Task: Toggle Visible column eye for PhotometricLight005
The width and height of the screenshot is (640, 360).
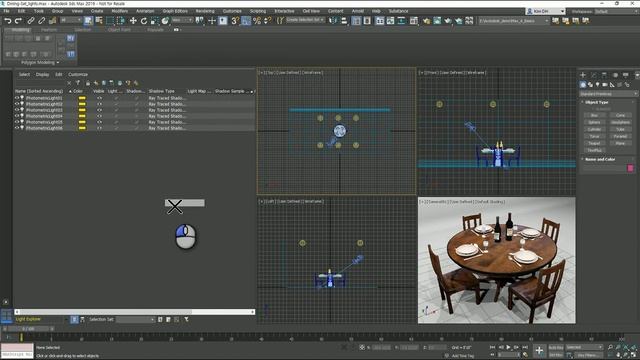Action: 99,122
